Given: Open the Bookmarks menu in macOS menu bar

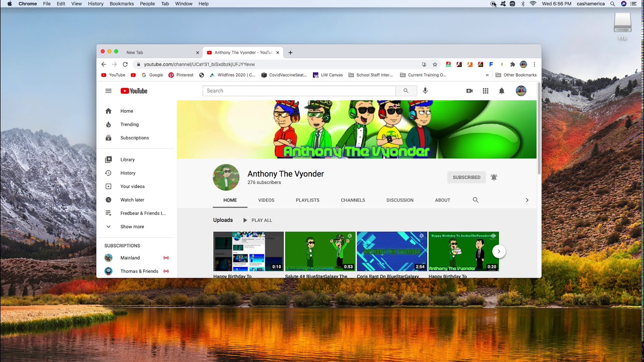Looking at the screenshot, I should pyautogui.click(x=122, y=4).
